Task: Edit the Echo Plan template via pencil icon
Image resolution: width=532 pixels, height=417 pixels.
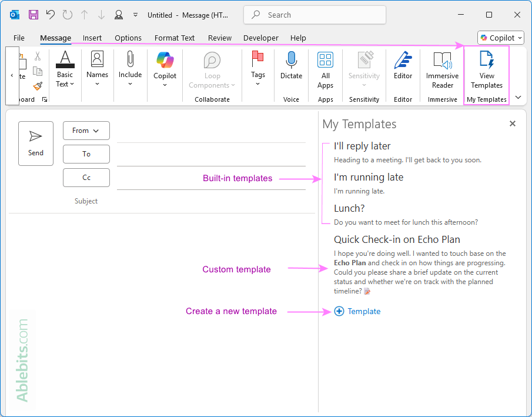Action: pos(367,291)
